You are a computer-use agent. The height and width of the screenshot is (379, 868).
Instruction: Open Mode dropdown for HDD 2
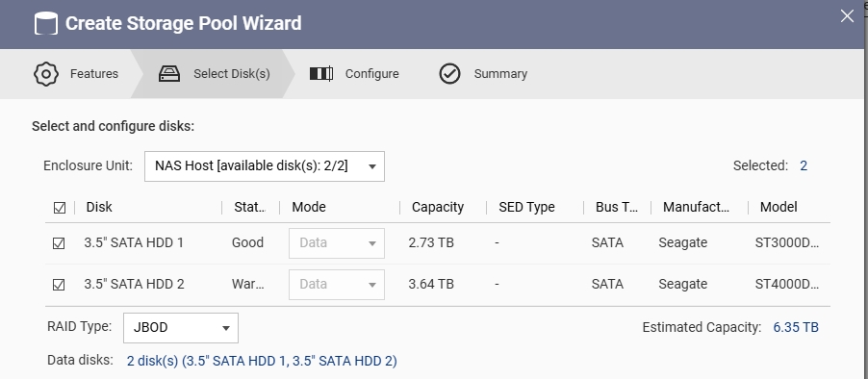pos(337,285)
